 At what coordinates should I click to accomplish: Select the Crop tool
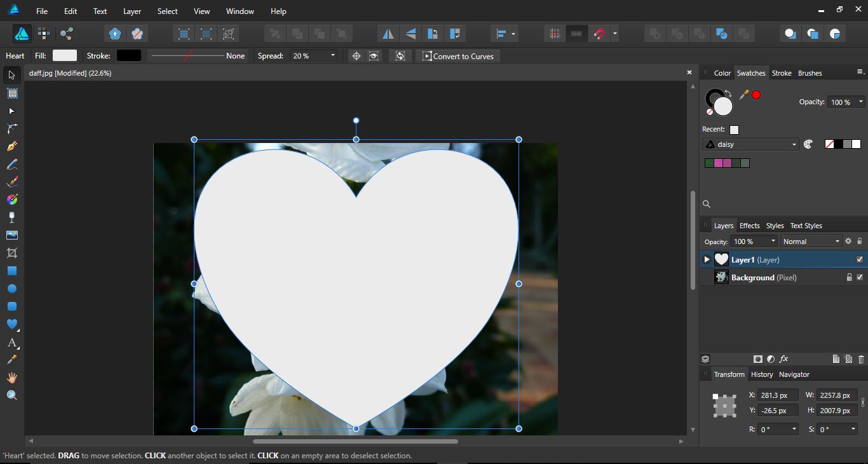(11, 253)
